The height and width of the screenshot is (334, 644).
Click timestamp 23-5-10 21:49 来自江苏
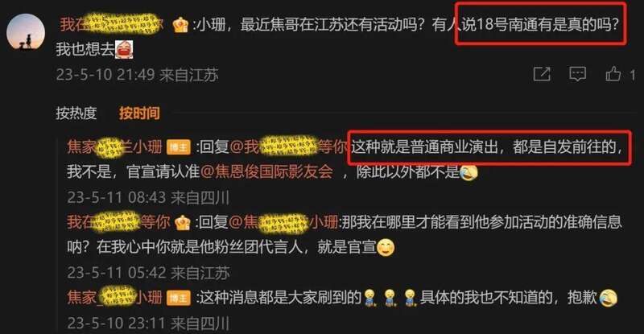(x=137, y=75)
